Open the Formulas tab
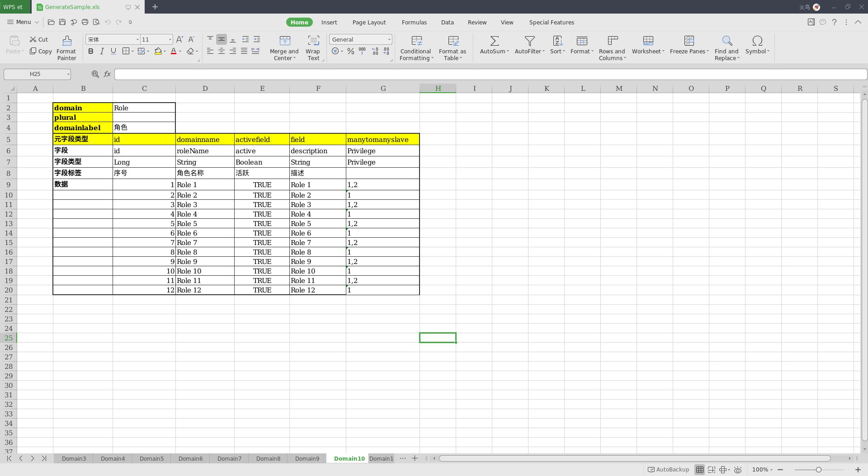The image size is (868, 476). pos(414,22)
